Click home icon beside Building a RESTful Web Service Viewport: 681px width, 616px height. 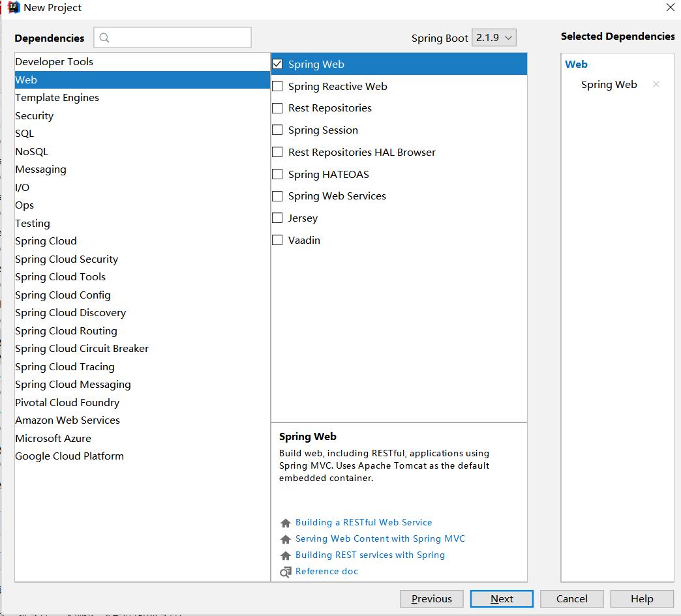(x=285, y=523)
